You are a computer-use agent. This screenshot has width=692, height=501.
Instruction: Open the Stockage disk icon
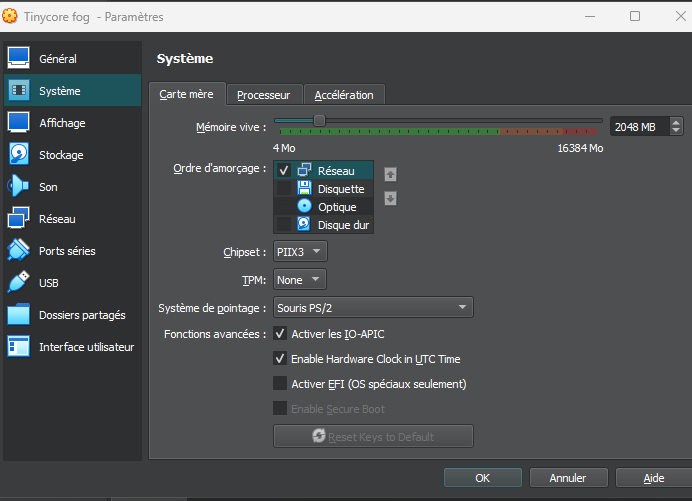coord(19,154)
